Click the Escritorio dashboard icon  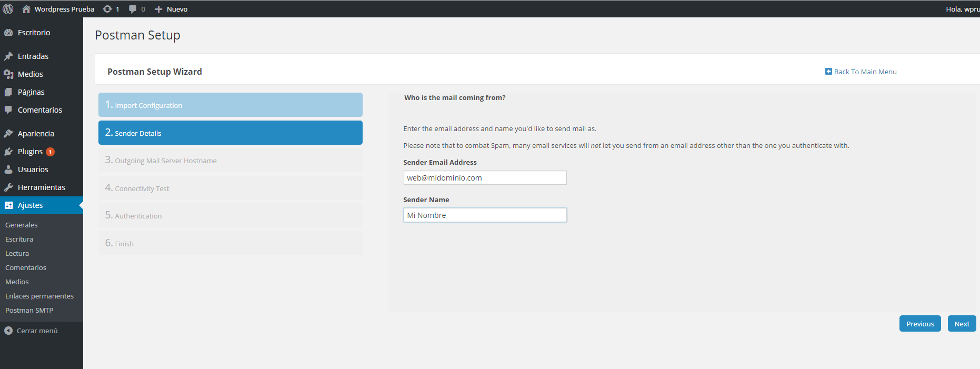tap(8, 33)
